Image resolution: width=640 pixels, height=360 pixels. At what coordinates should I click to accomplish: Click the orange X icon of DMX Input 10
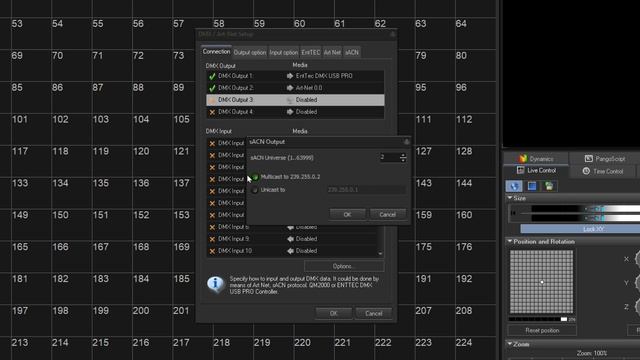pyautogui.click(x=212, y=251)
